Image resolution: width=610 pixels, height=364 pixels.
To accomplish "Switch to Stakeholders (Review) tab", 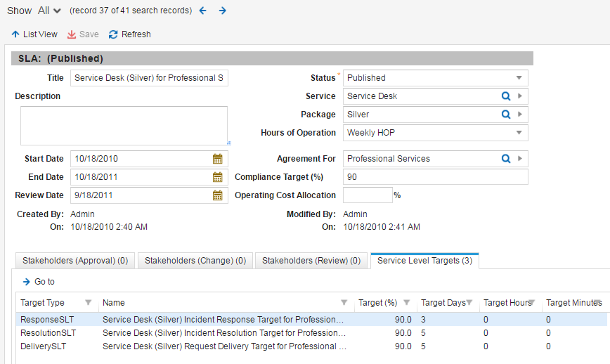I will click(311, 261).
